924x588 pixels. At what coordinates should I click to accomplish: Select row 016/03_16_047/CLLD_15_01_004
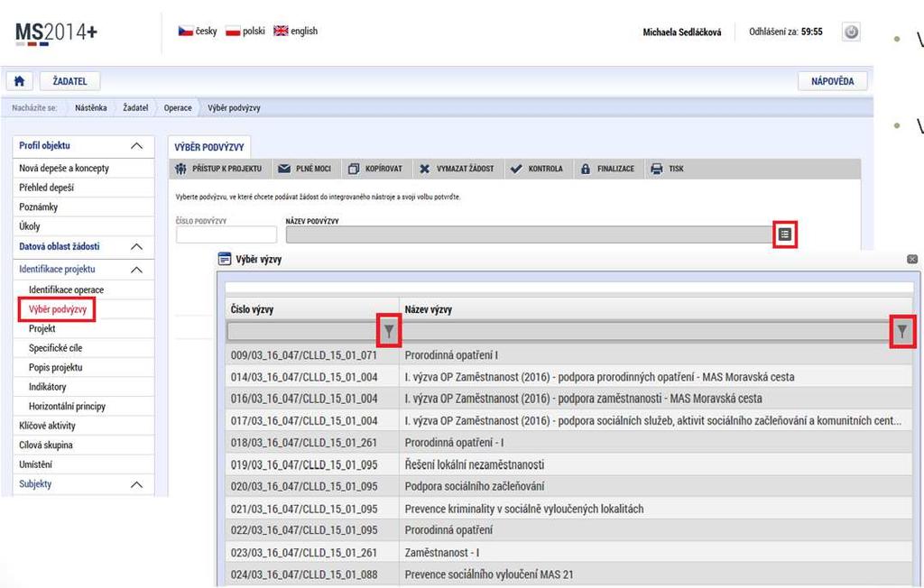pos(568,399)
